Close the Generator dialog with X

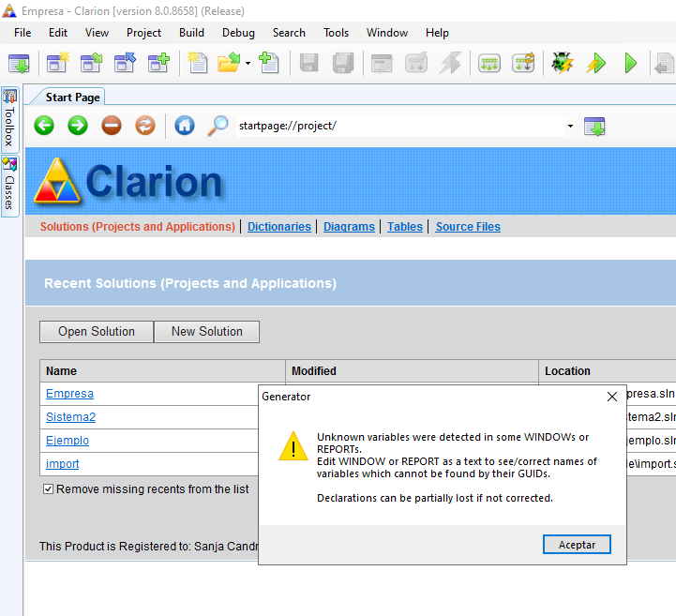pos(611,397)
